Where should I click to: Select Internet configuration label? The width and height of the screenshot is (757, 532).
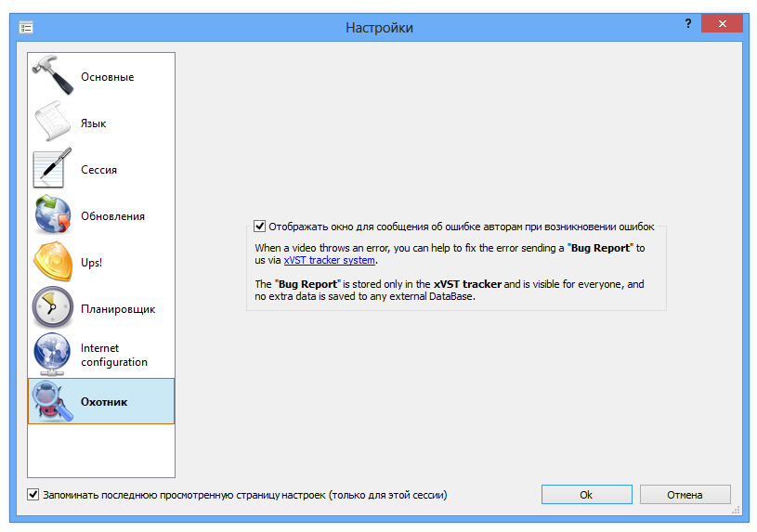pyautogui.click(x=114, y=355)
